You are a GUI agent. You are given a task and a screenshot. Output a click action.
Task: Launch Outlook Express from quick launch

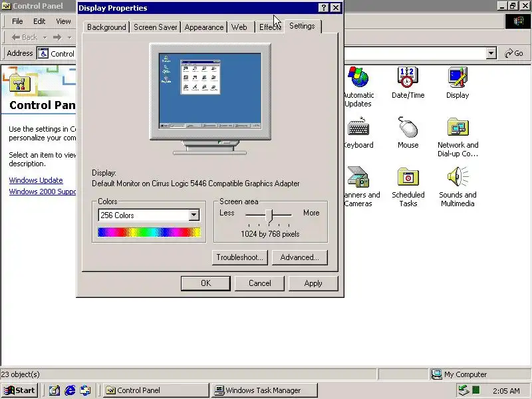click(85, 390)
